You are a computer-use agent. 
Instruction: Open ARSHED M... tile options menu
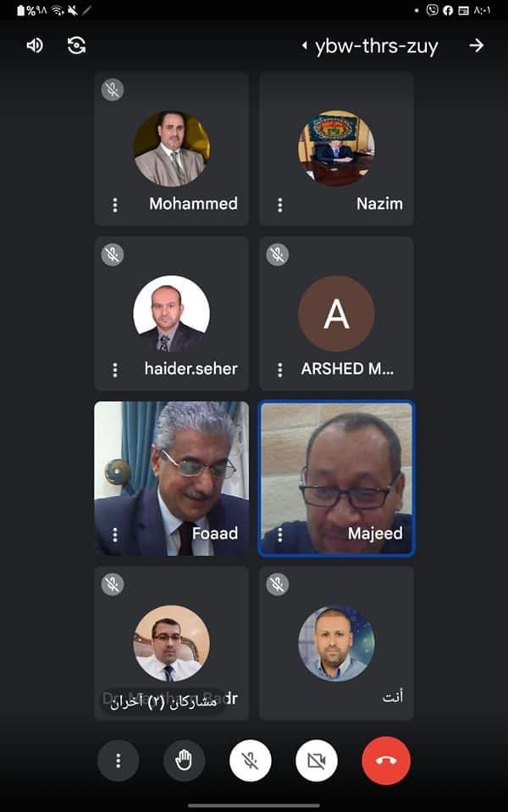280,370
